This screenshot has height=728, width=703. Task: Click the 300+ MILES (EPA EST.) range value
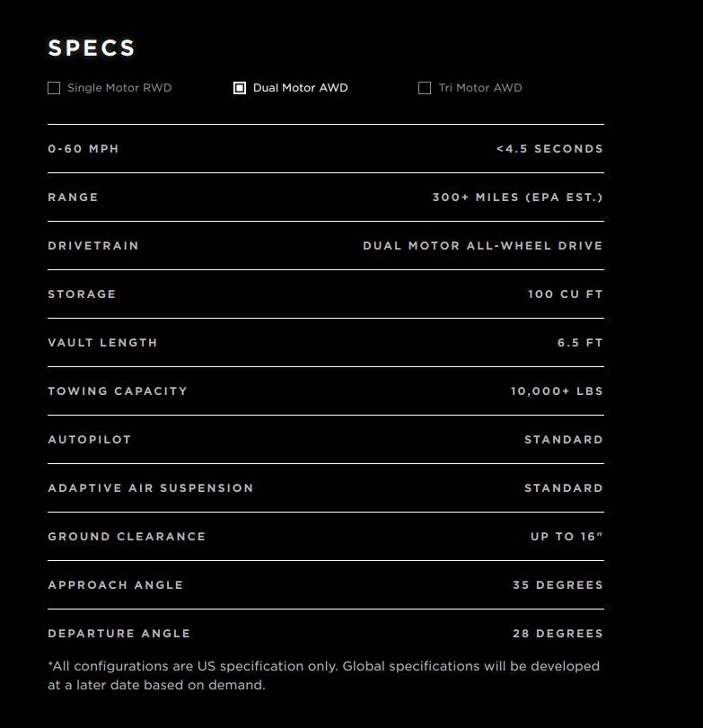[517, 197]
